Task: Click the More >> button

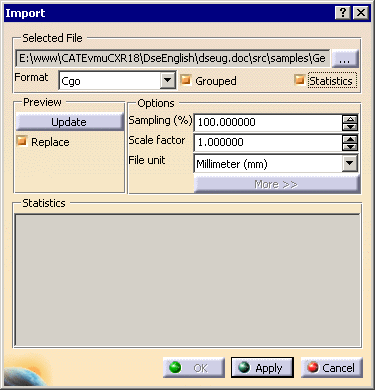Action: coord(277,184)
